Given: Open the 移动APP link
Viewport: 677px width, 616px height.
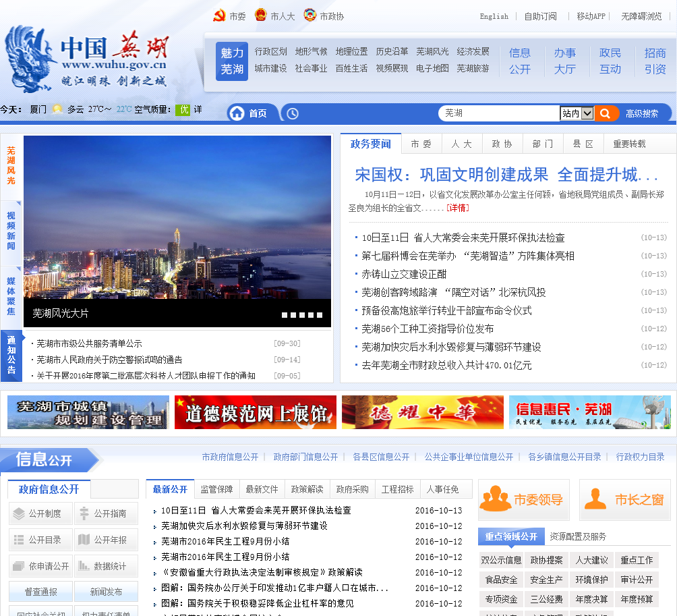Looking at the screenshot, I should pos(591,16).
